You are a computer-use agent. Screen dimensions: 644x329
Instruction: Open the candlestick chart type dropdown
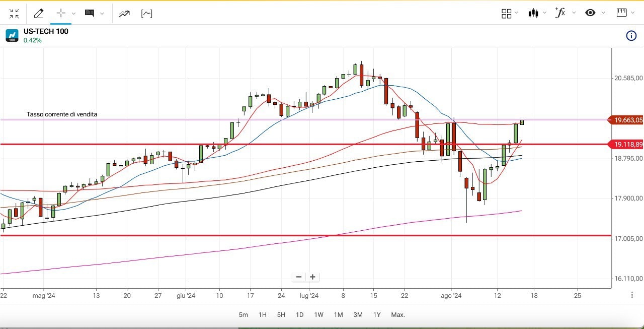[537, 14]
